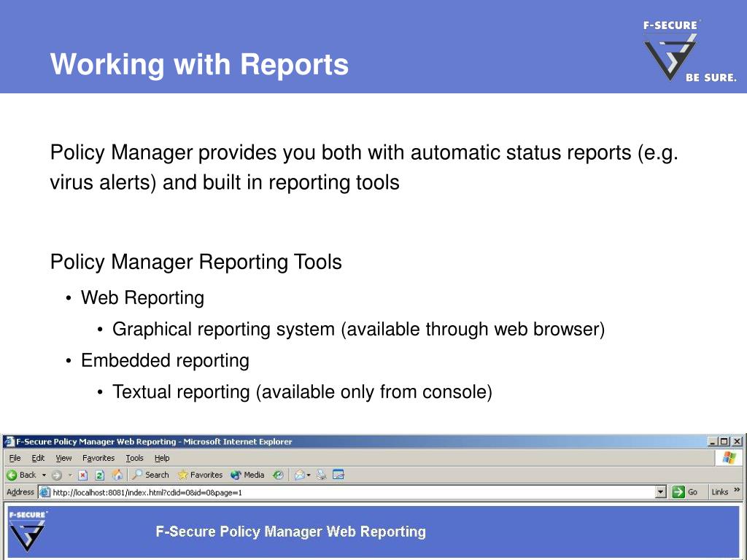Open the View menu
This screenshot has height=560, width=747.
coord(63,458)
